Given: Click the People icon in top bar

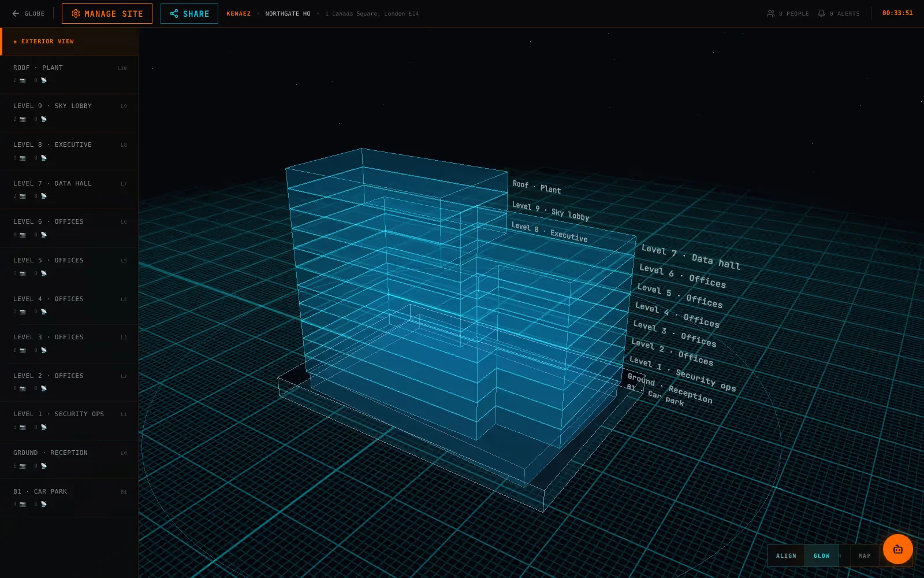Looking at the screenshot, I should (770, 13).
